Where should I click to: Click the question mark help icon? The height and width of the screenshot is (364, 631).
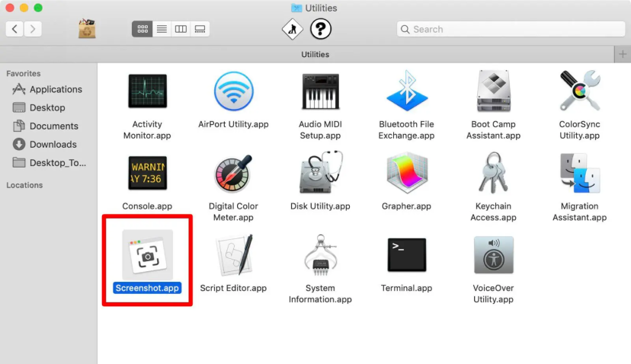click(321, 29)
